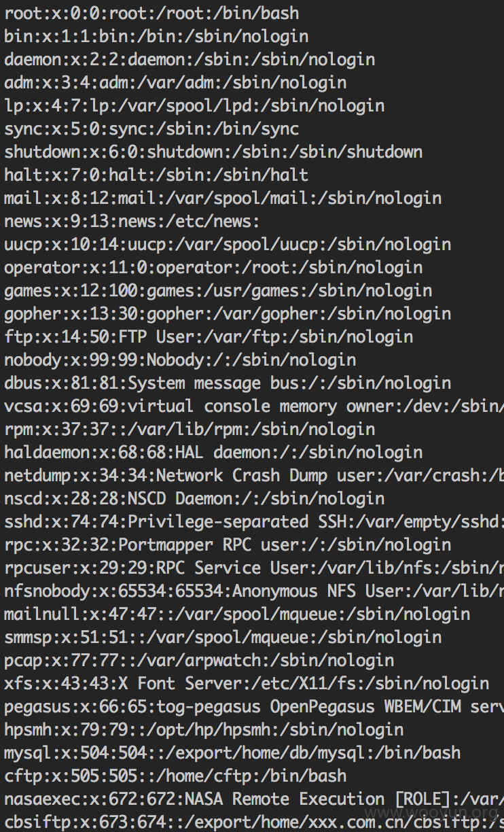This screenshot has height=832, width=504.
Task: Click the news /etc/news line
Action: pyautogui.click(x=132, y=221)
